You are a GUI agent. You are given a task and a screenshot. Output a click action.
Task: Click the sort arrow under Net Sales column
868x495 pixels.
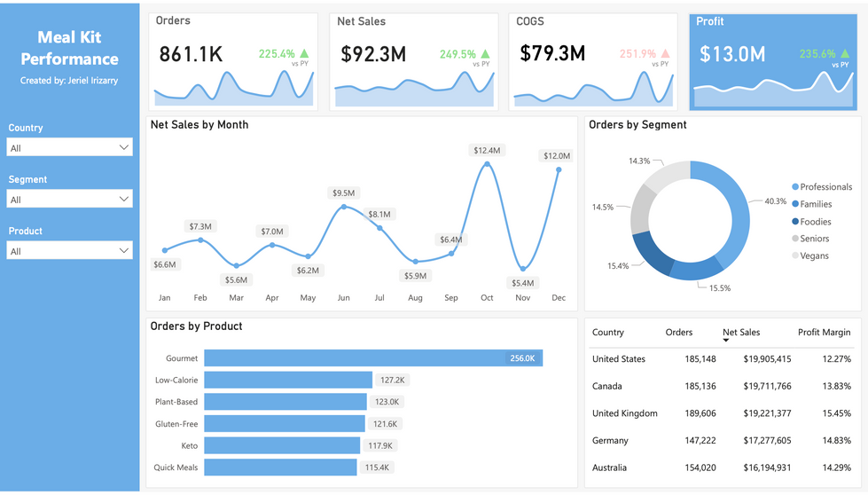tap(726, 340)
